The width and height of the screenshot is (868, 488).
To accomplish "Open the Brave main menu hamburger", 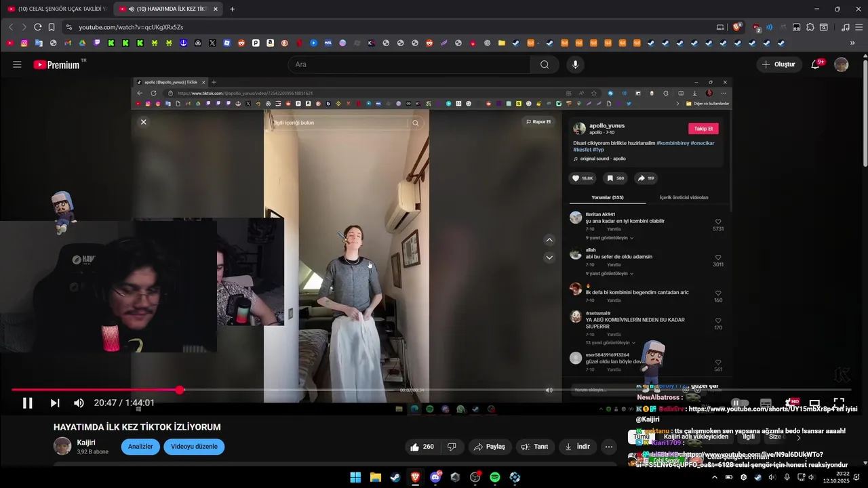I will pos(859,27).
